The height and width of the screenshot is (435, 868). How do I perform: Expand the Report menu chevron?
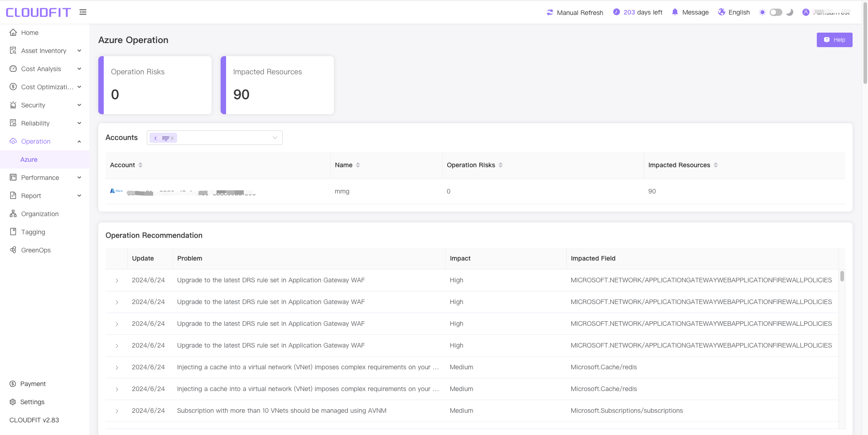point(79,196)
